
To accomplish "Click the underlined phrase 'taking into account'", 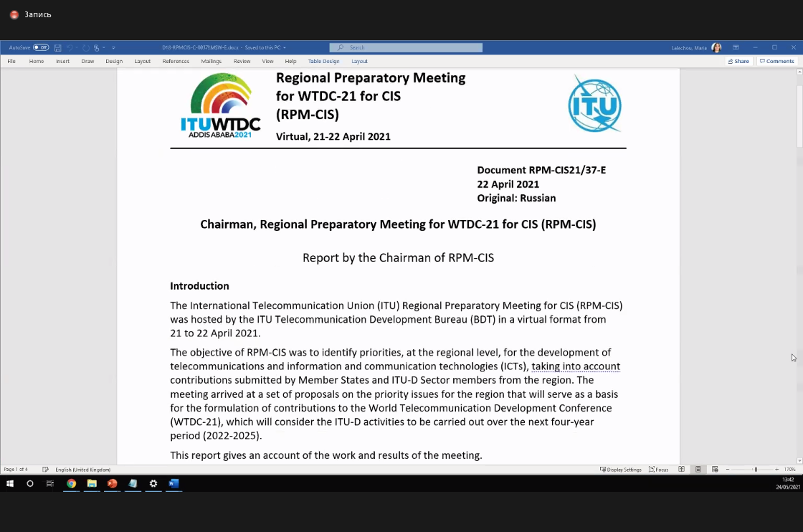I will tap(576, 366).
